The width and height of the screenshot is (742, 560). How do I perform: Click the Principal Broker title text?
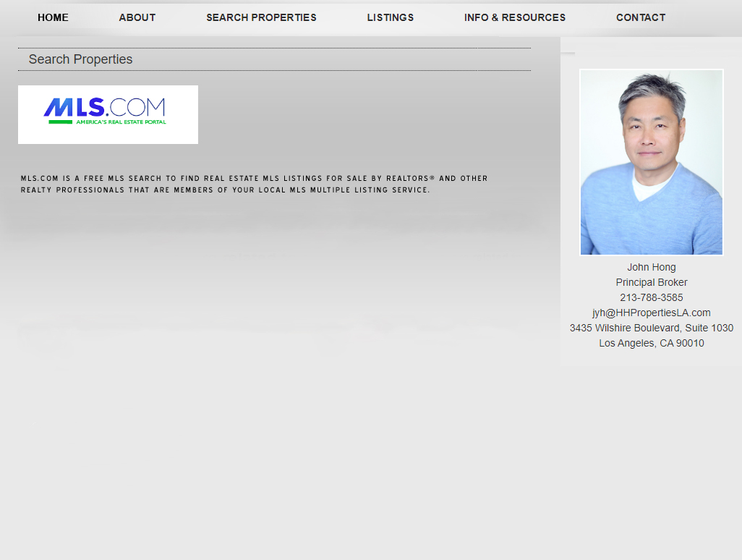tap(651, 282)
